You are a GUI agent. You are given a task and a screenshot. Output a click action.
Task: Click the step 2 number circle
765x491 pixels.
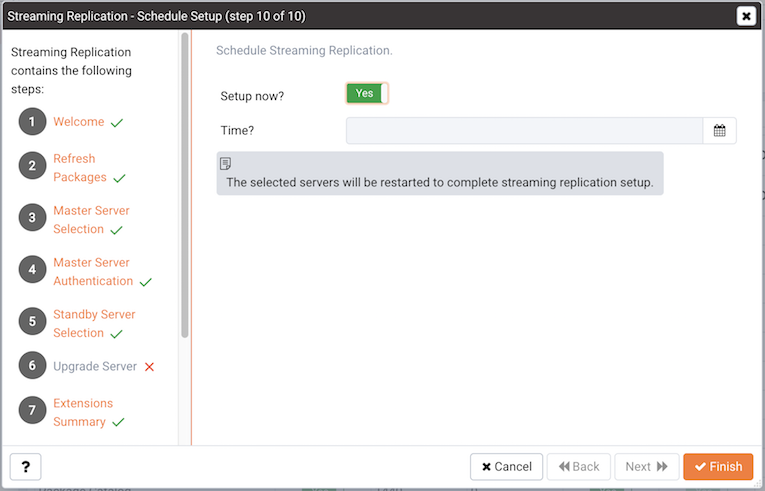pos(32,165)
